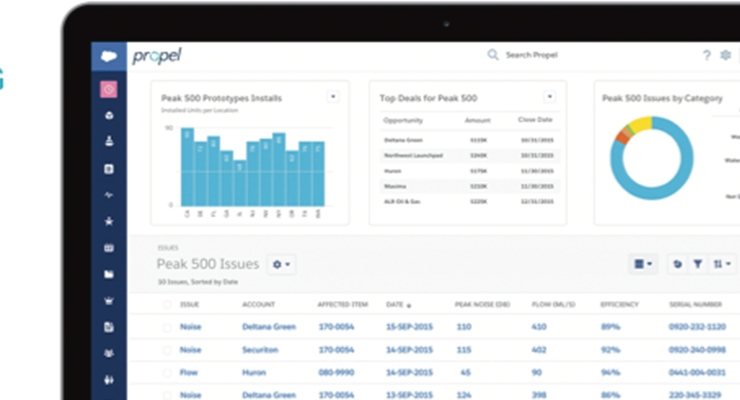
Task: Open serial number 0441-004-0031
Action: [697, 372]
